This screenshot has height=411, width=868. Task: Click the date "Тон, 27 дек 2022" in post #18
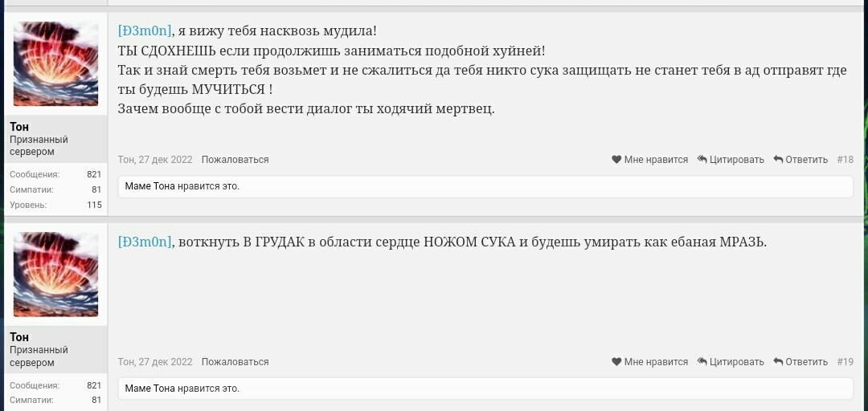155,160
